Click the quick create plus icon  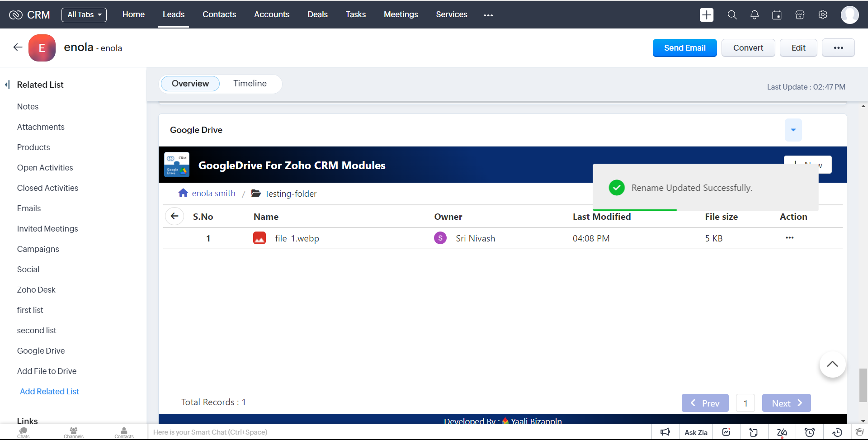point(706,15)
